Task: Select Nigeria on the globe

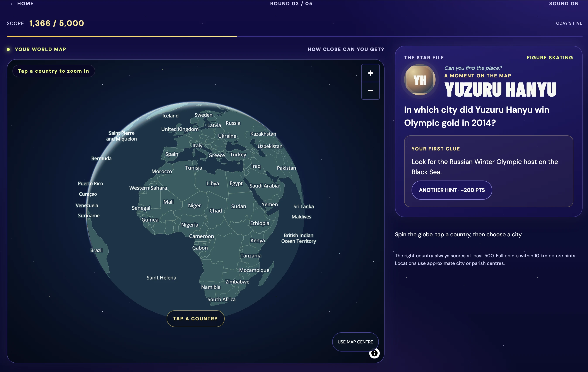Action: 190,225
